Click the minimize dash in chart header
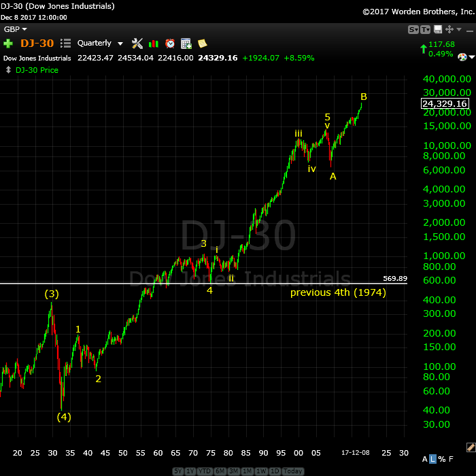 pyautogui.click(x=470, y=31)
